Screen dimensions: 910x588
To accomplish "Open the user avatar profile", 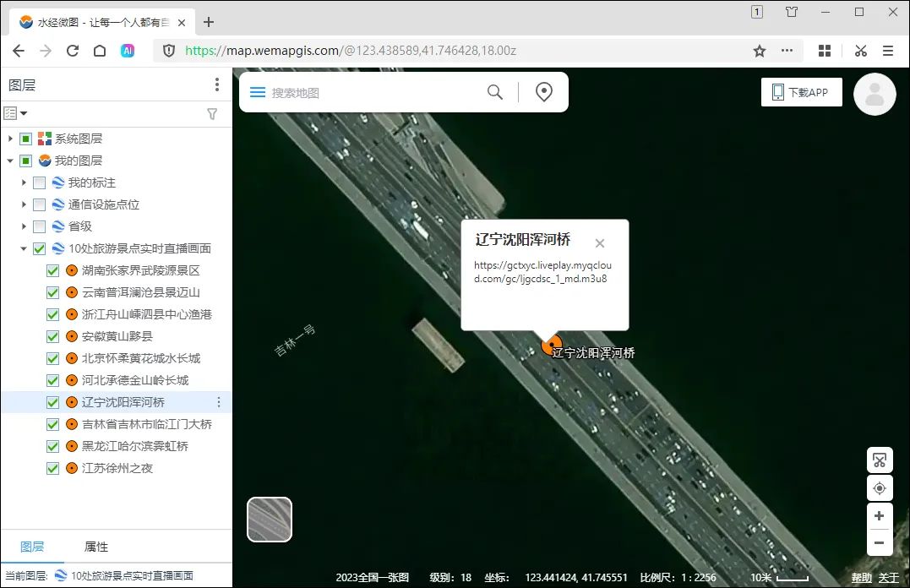I will tap(875, 94).
